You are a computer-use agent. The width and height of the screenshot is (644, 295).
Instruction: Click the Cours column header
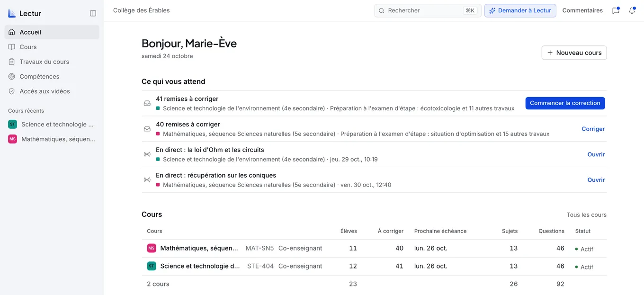pos(154,231)
